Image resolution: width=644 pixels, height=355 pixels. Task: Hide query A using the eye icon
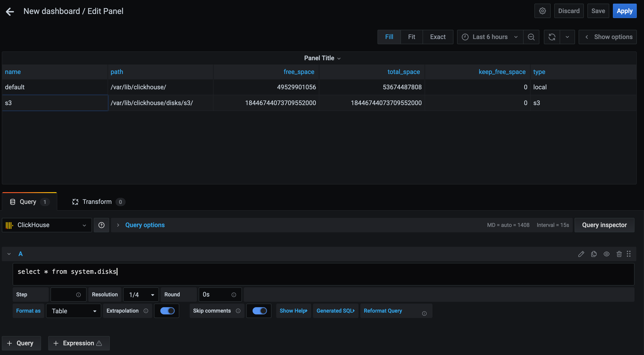606,254
